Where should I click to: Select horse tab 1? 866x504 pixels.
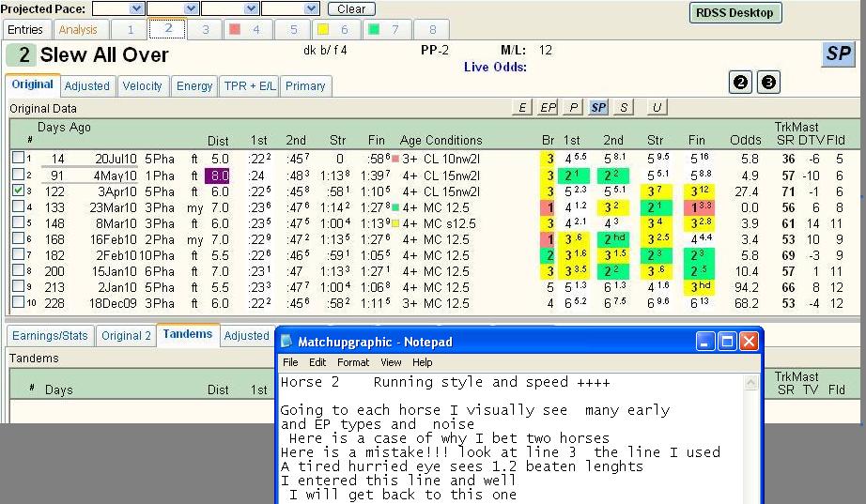click(130, 29)
